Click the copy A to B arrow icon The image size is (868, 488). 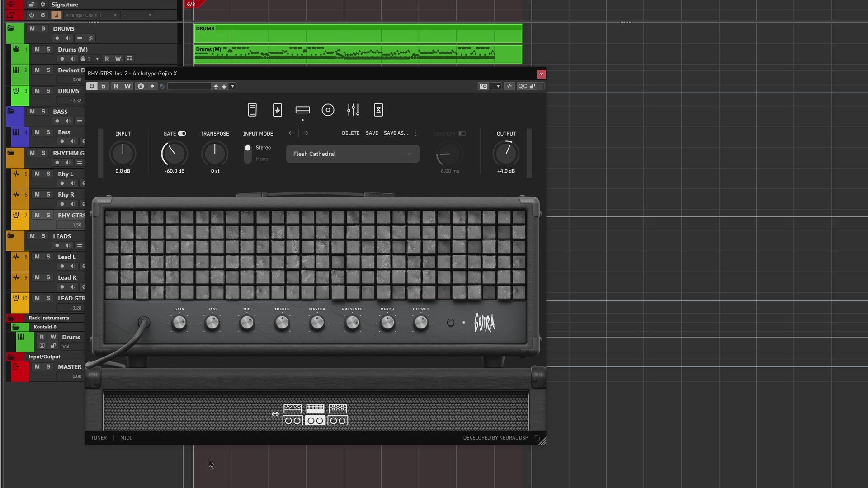(152, 86)
